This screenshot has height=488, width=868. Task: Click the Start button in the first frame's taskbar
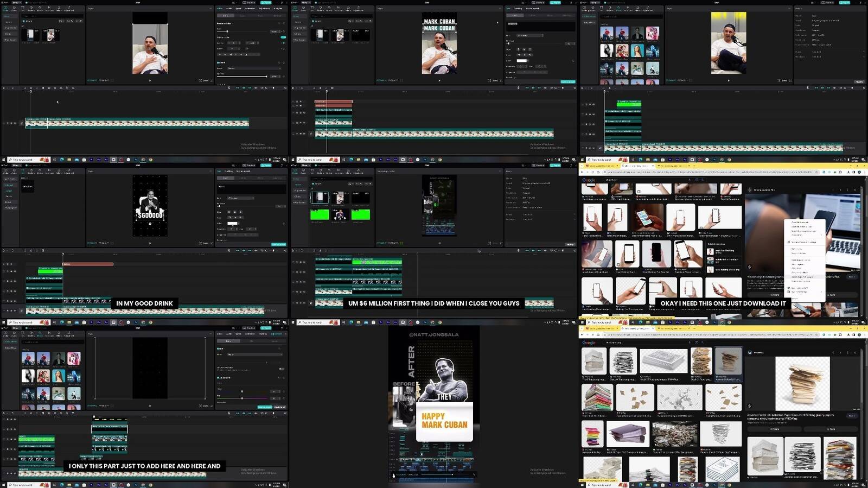[x=3, y=160]
